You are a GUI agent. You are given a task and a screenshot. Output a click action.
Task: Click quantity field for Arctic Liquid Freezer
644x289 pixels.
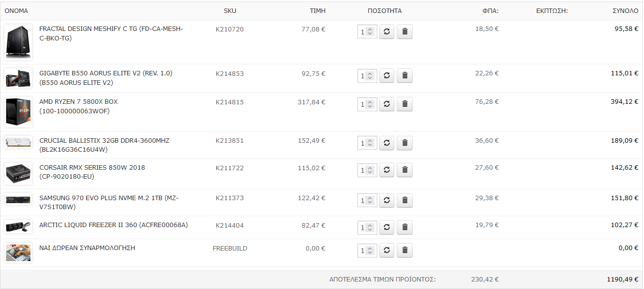pos(367,228)
